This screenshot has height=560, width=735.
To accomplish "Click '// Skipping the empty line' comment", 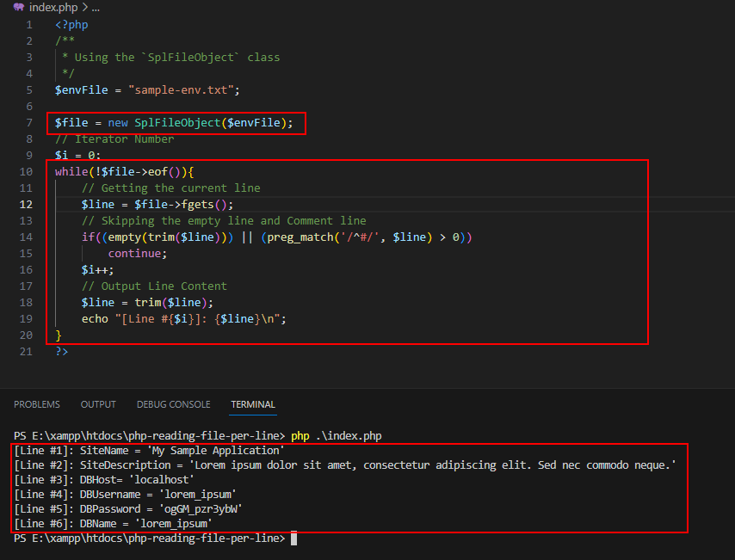I will tap(224, 221).
